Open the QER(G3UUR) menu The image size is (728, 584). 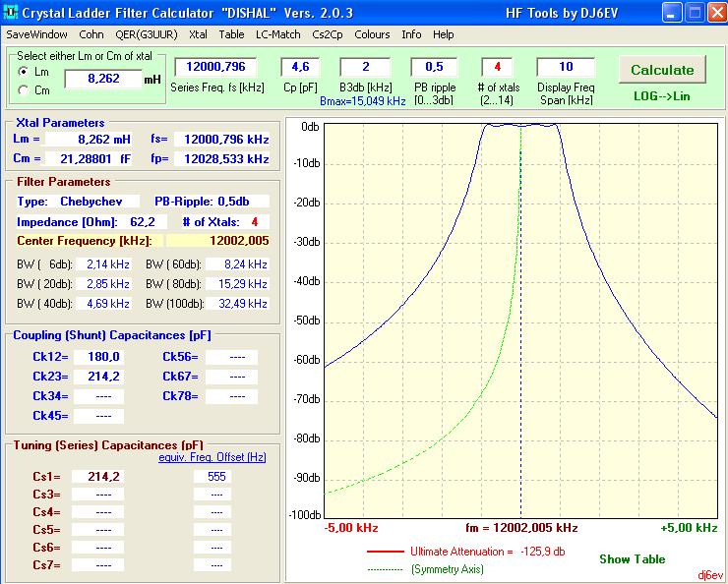[147, 34]
